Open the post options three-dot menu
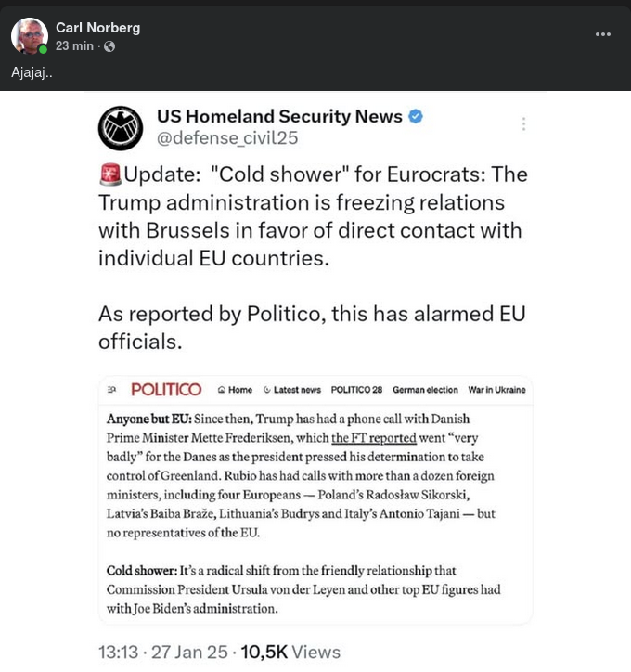This screenshot has height=672, width=631. point(603,34)
